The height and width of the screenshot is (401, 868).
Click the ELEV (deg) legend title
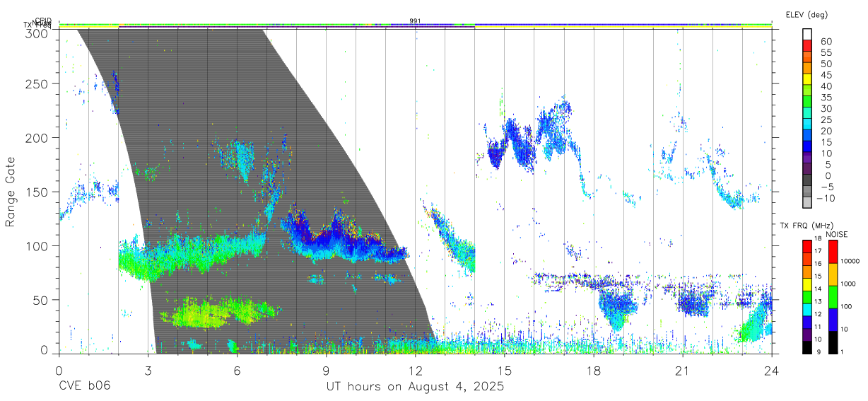coord(807,14)
